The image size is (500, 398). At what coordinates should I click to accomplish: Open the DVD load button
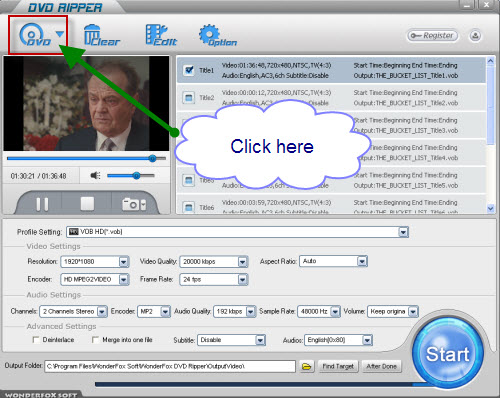pos(35,35)
